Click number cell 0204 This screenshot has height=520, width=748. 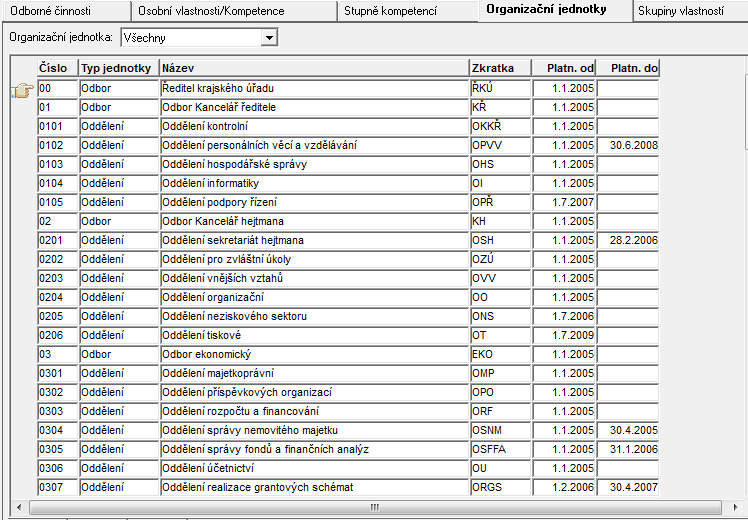pos(58,298)
